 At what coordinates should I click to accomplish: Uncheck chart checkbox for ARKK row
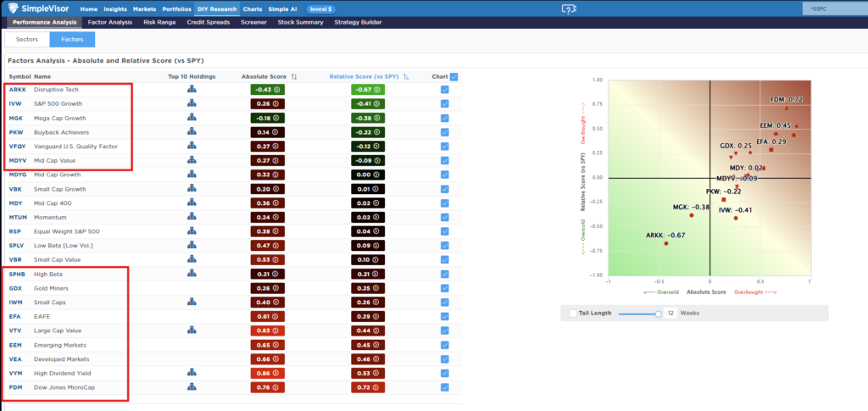[445, 90]
